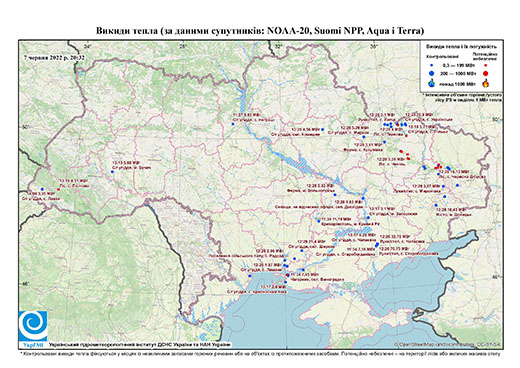Image resolution: width=520 pixels, height=368 pixels.
Task: Click the orange flame legend icon
Action: tap(486, 83)
